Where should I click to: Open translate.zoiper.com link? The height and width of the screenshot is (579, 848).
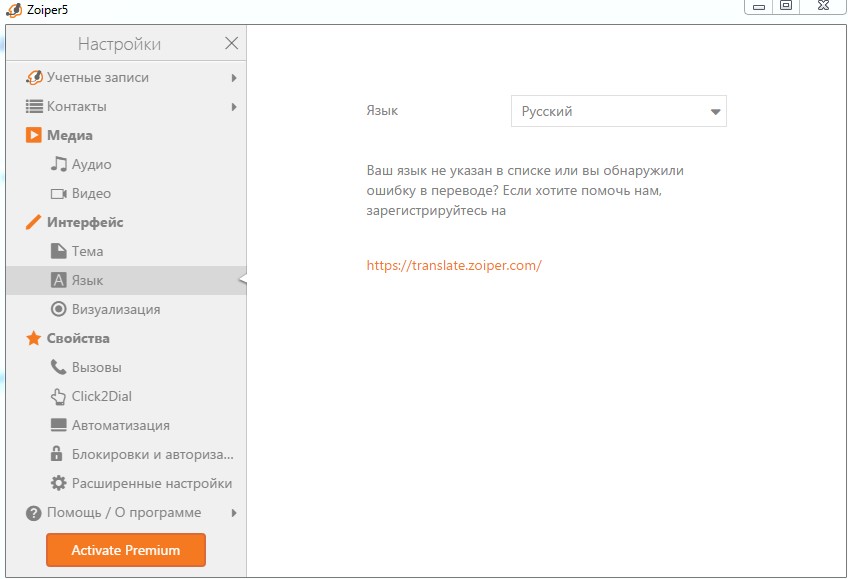pyautogui.click(x=454, y=265)
